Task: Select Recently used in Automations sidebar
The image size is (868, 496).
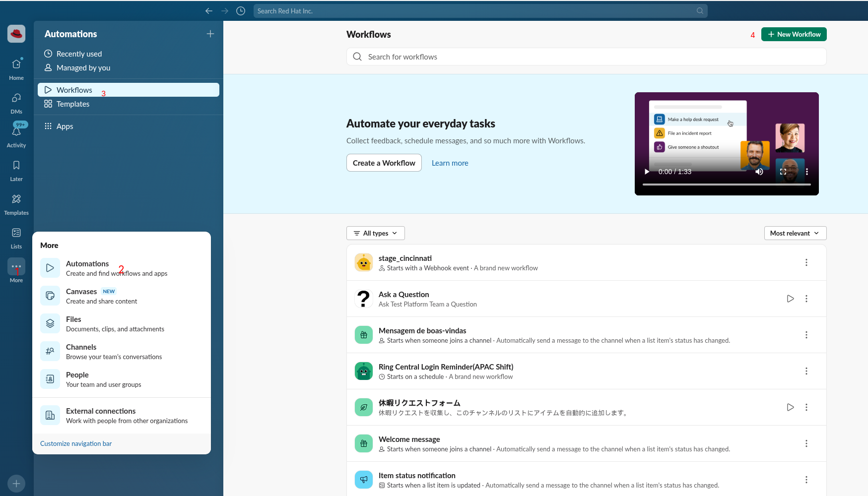Action: point(129,54)
